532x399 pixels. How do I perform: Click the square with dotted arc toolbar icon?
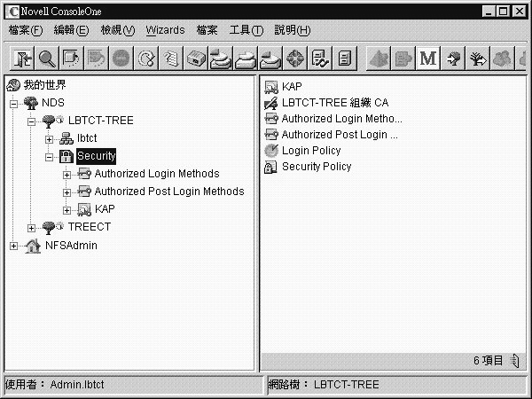pos(72,59)
